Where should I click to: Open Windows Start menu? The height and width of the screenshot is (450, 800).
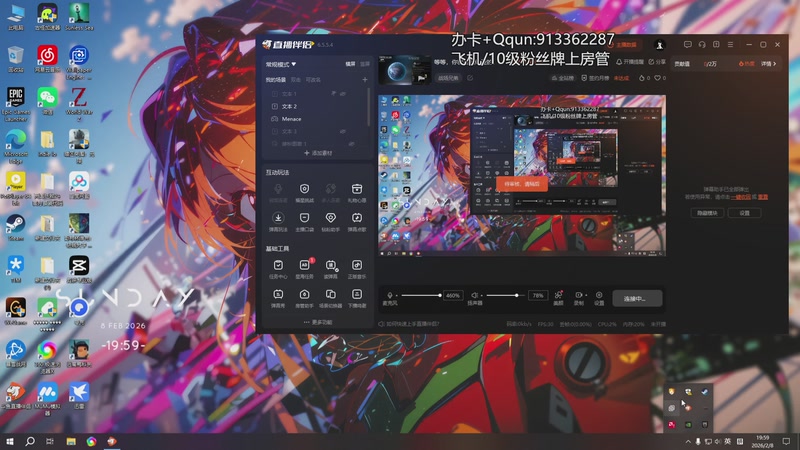tap(9, 441)
